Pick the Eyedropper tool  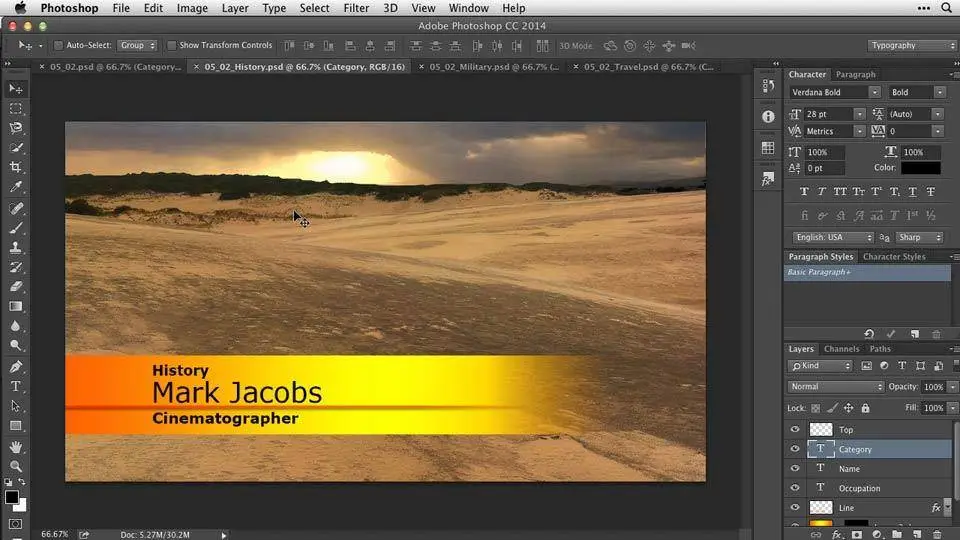click(x=16, y=187)
